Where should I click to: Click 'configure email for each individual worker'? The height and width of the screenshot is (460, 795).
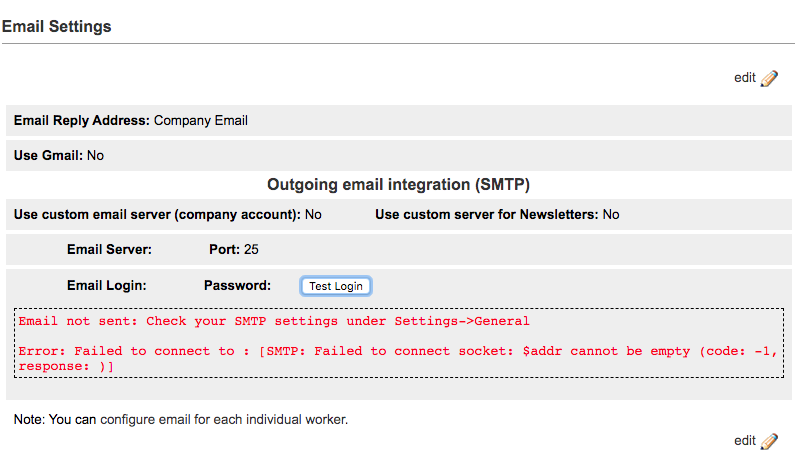[223, 420]
